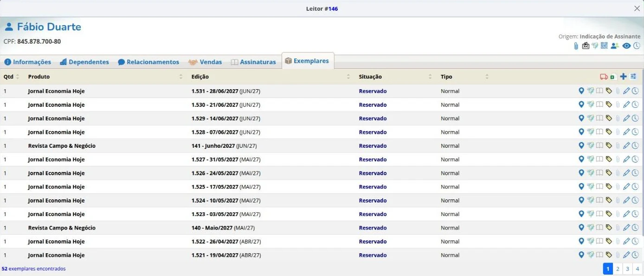Close the Leitor #146 dialog

[637, 8]
